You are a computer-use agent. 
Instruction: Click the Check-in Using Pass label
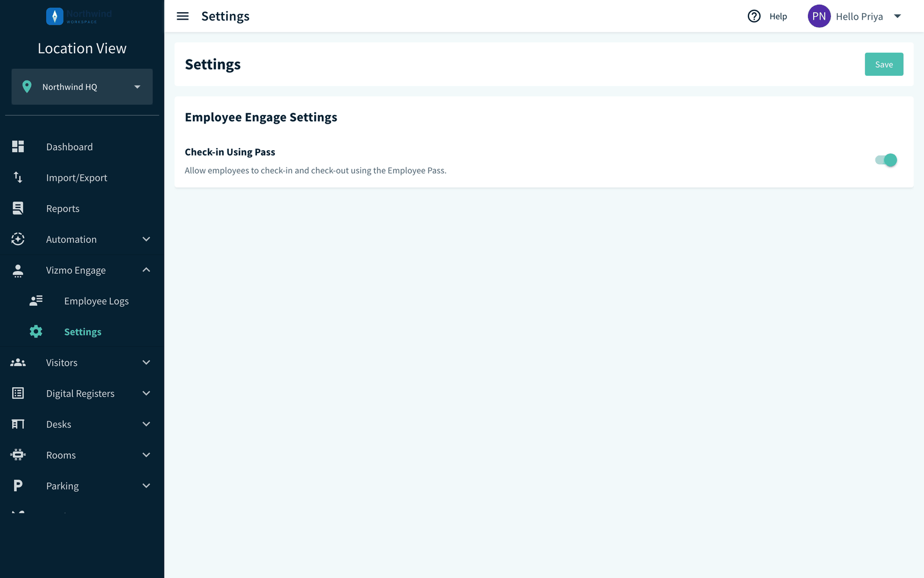[230, 152]
